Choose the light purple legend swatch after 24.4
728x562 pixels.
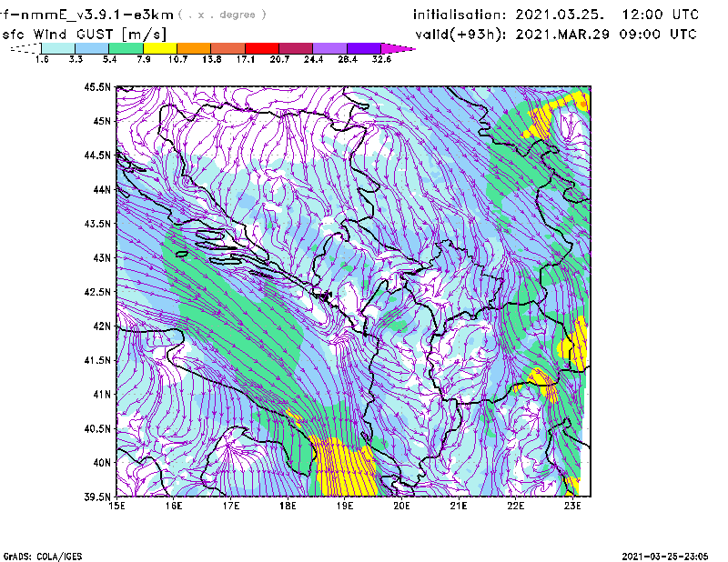pos(329,48)
